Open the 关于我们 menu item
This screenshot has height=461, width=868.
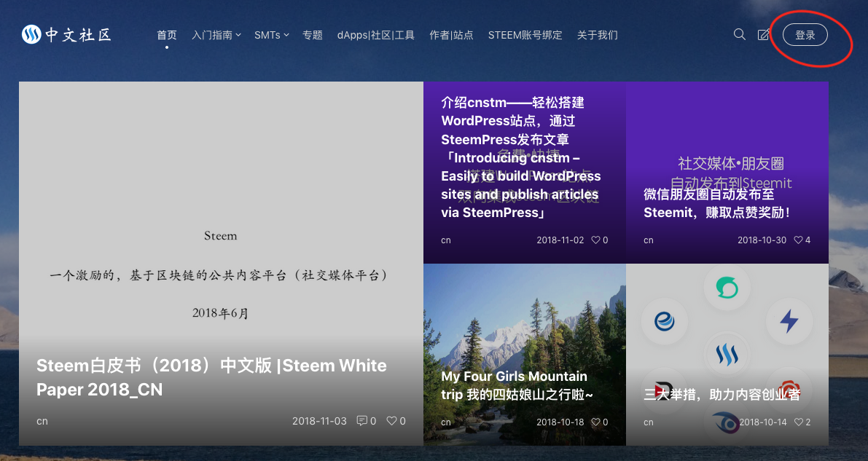pyautogui.click(x=598, y=35)
